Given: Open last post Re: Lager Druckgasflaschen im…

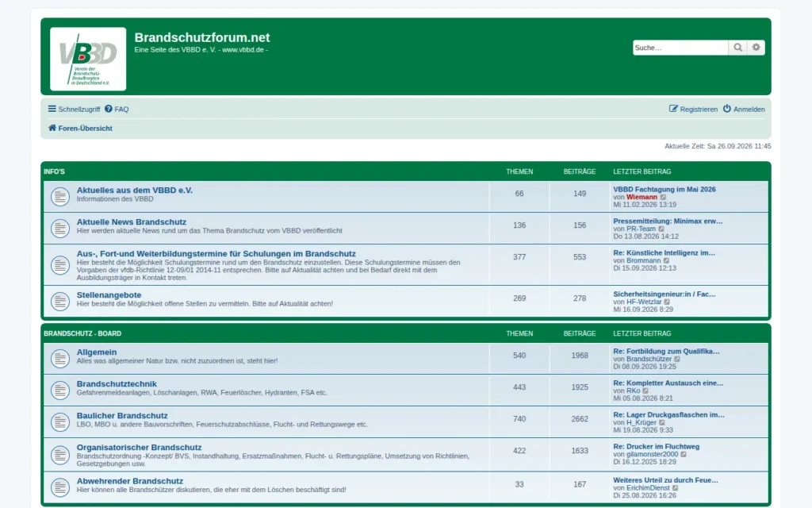Looking at the screenshot, I should 668,414.
